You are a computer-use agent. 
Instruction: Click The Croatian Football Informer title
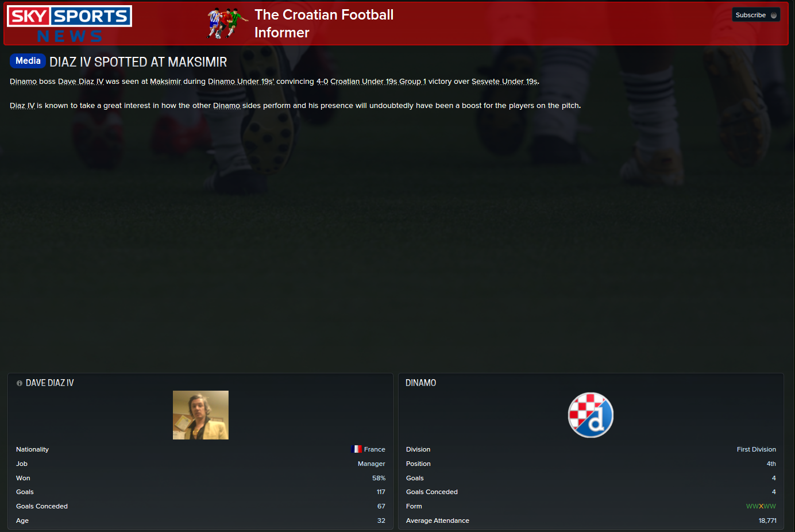point(324,24)
